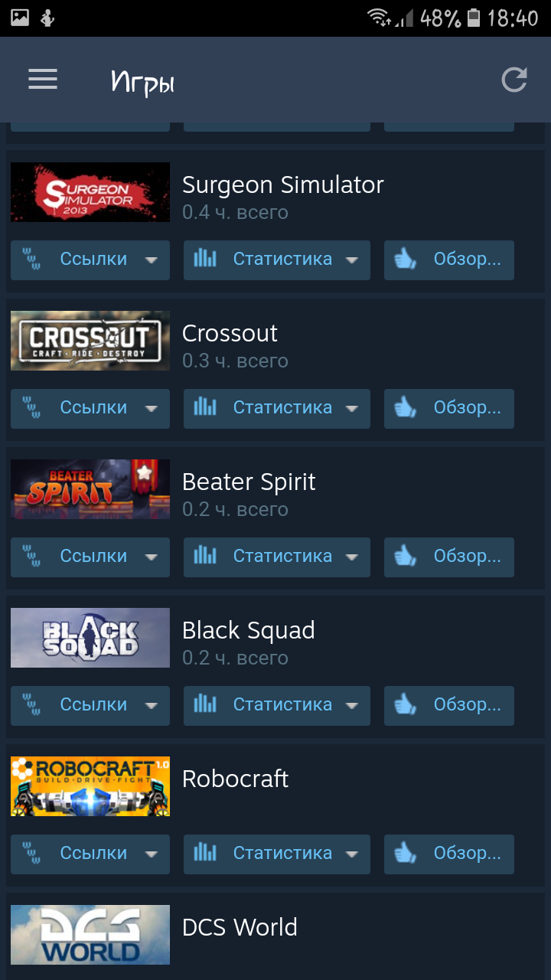
Task: Expand Статистика dropdown arrow for Surgeon Simulator
Action: (352, 260)
